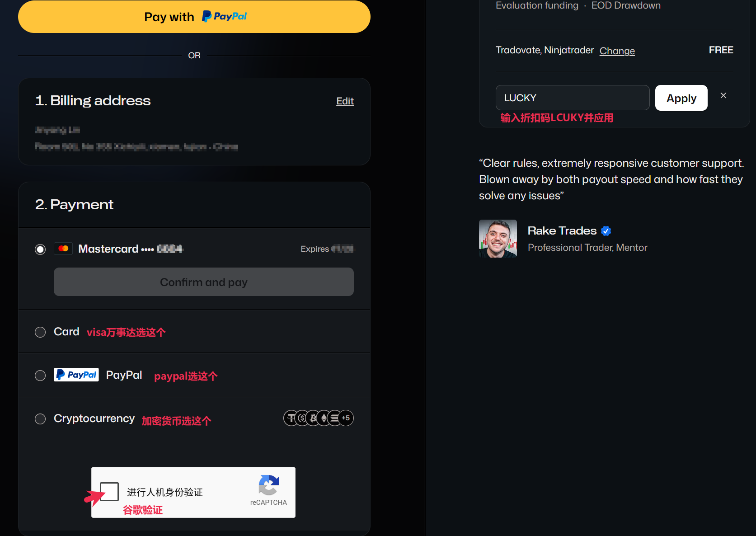Click the '1. Billing address' heading

click(x=93, y=101)
